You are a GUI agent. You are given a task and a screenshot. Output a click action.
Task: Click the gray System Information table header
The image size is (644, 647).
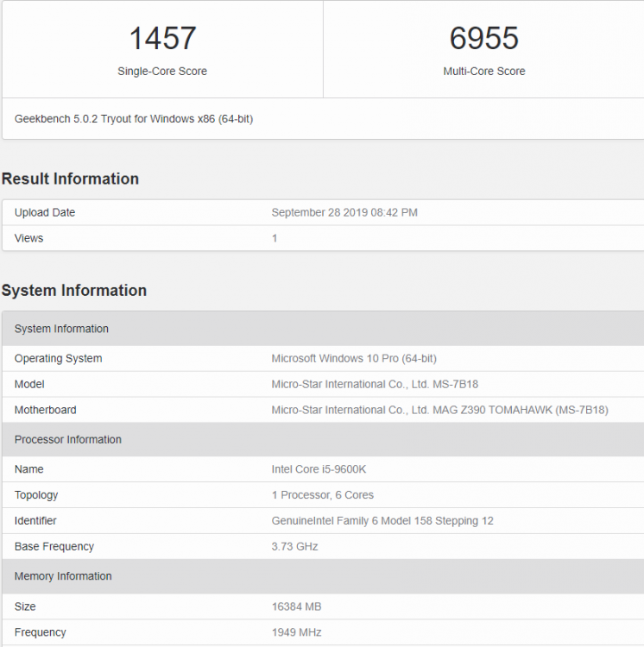click(323, 329)
